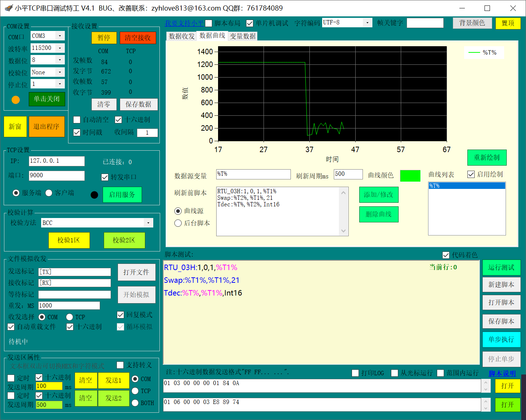The width and height of the screenshot is (526, 420).
Task: Click the %T% legend entry on the chart
Action: (x=484, y=53)
